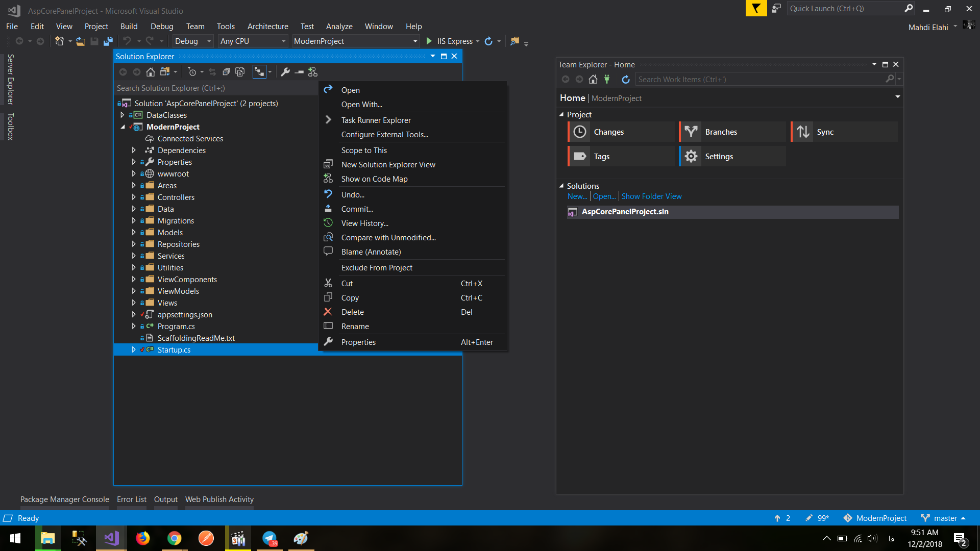Click the Search Work Items field

click(x=761, y=79)
